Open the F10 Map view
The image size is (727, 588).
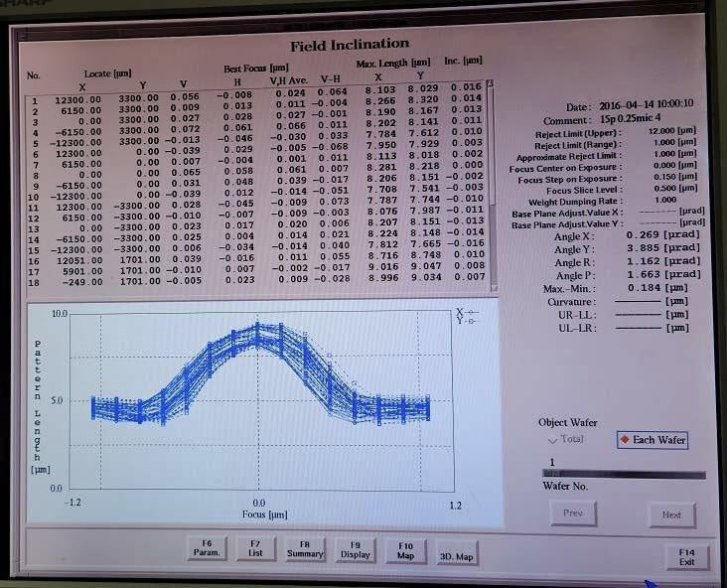405,549
